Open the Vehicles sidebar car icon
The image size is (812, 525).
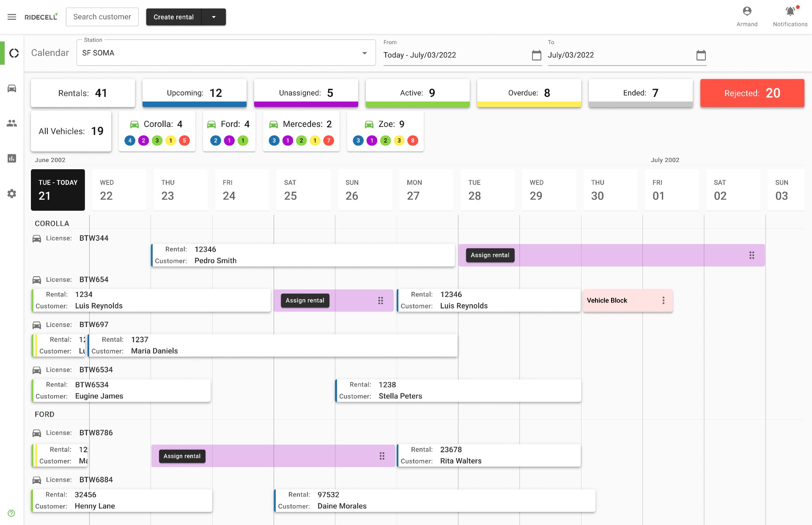click(x=12, y=88)
